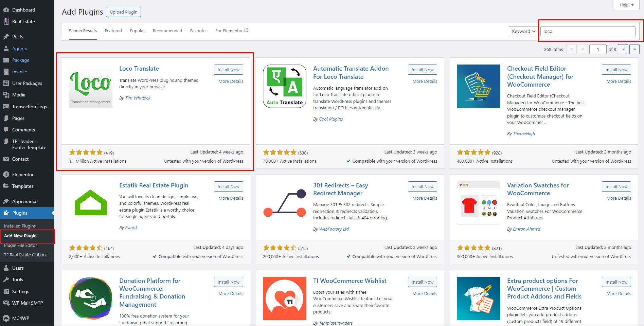Click the Media library icon

[6, 95]
